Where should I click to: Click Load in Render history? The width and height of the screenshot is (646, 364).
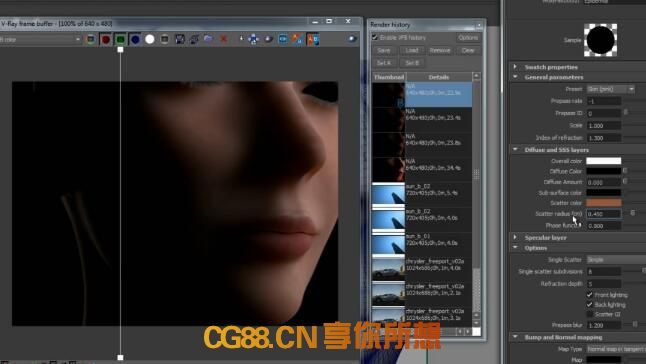coord(412,50)
